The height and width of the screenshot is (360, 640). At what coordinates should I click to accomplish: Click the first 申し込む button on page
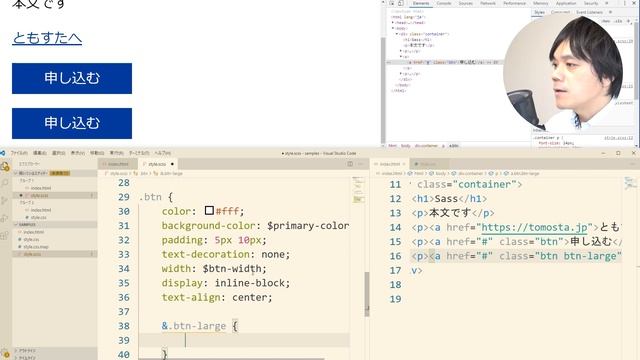pos(72,78)
